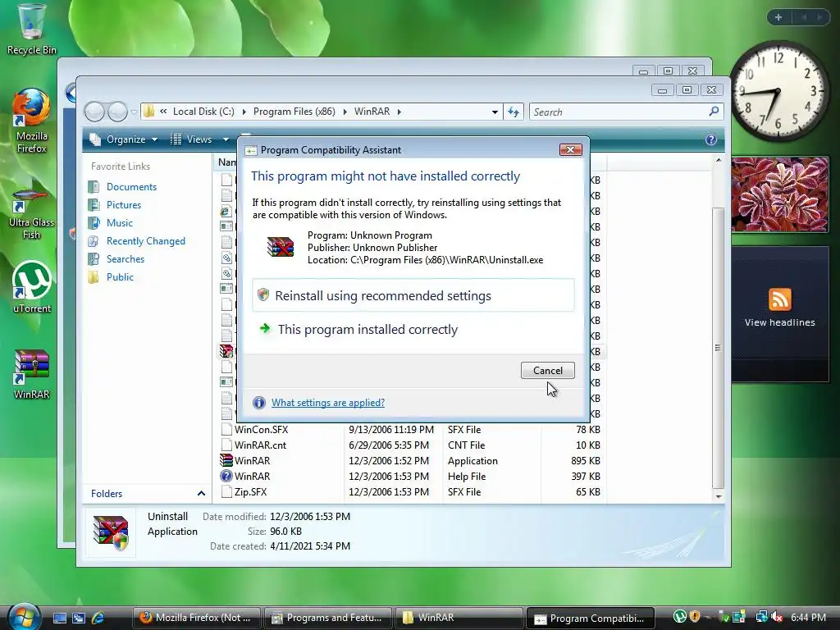Select the Zip.SFX file row
The height and width of the screenshot is (630, 840).
pyautogui.click(x=410, y=491)
